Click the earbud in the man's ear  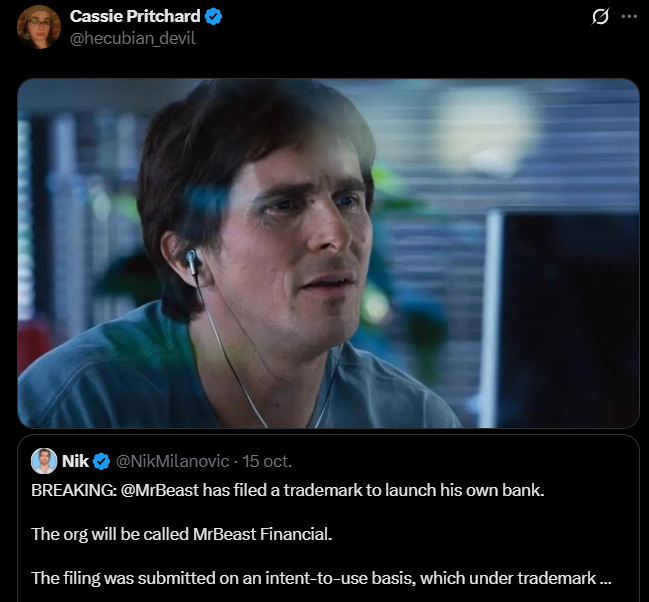pyautogui.click(x=192, y=261)
